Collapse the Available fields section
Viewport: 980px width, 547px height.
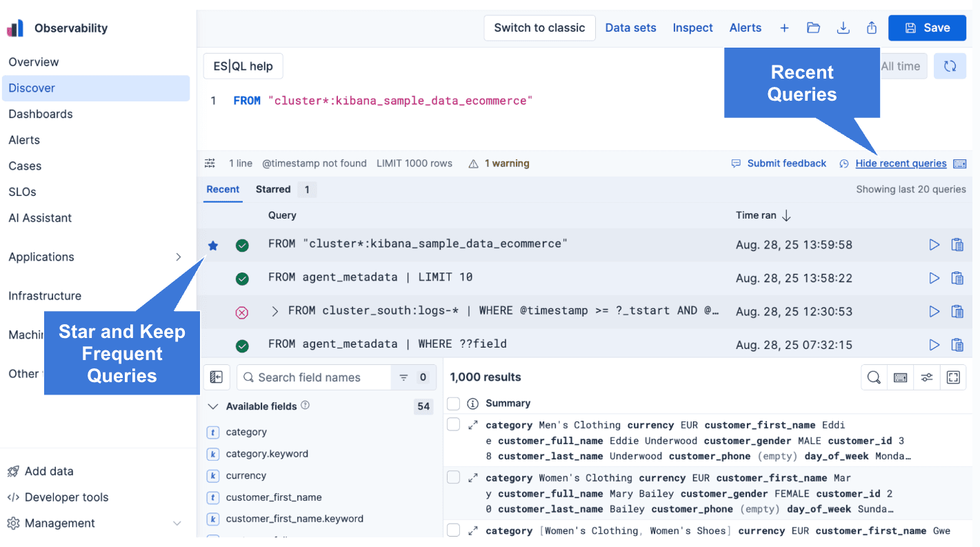click(213, 406)
